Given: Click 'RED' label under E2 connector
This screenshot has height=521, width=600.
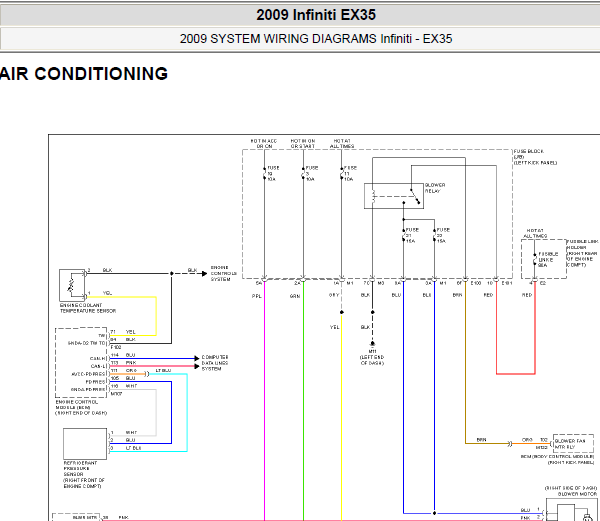Looking at the screenshot, I should pos(527,295).
